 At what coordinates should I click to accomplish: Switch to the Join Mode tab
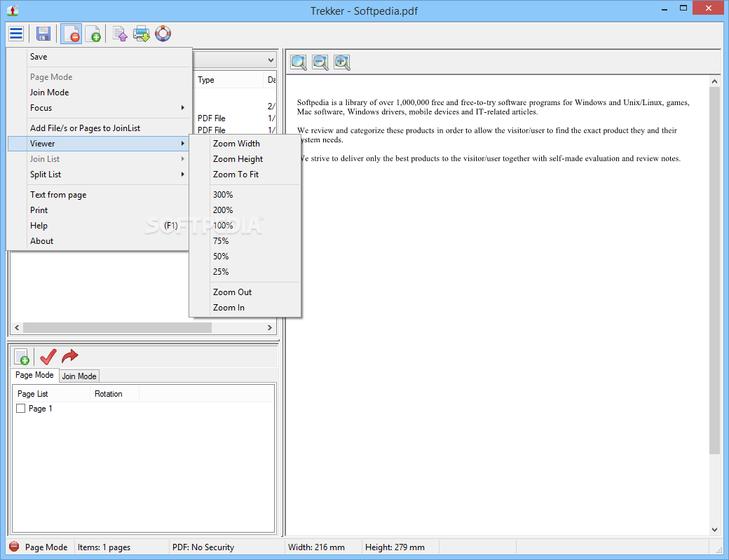point(79,376)
